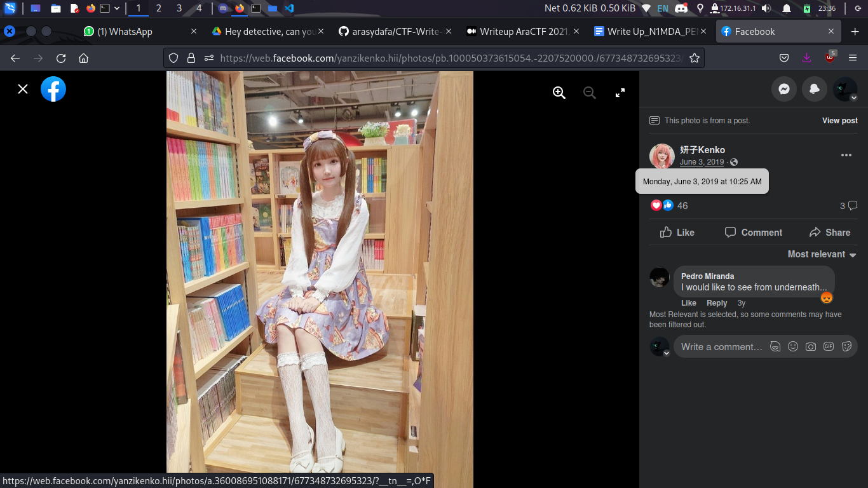Toggle the tracking protection shield

(x=173, y=57)
